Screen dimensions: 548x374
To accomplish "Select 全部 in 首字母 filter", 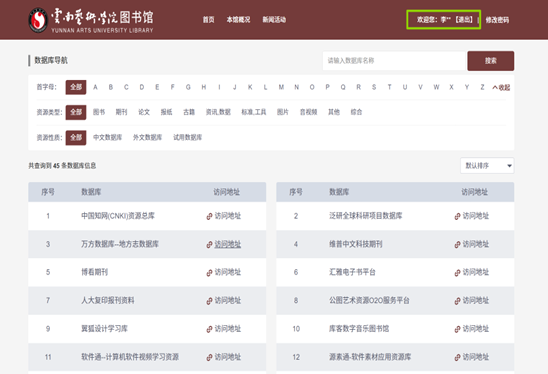I will point(76,87).
